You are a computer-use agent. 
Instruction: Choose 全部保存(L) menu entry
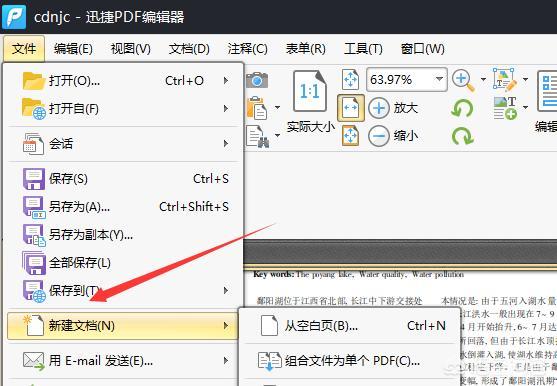pyautogui.click(x=123, y=263)
